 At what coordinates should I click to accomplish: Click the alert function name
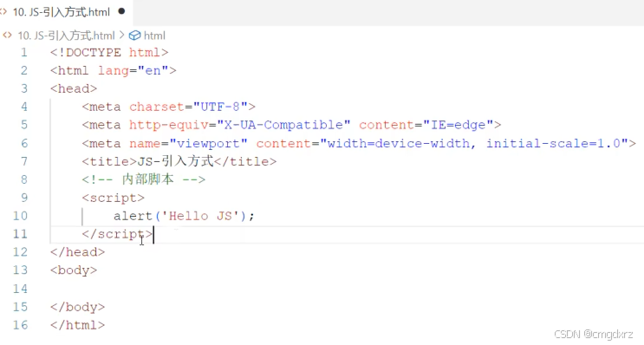(133, 216)
